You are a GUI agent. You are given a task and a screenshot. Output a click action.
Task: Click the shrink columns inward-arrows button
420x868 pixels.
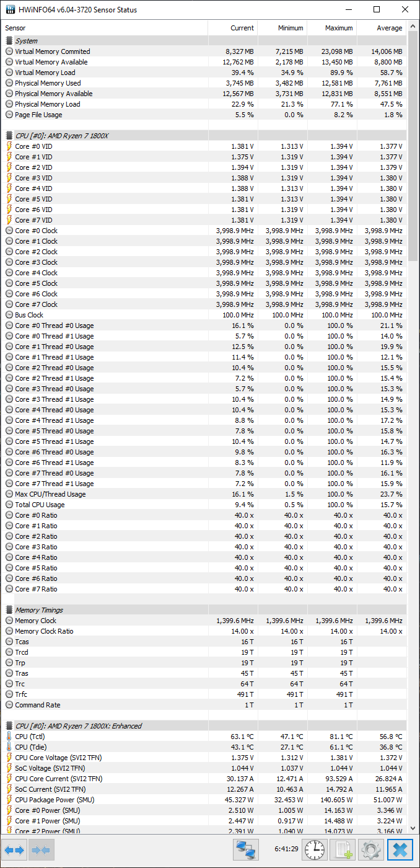(40, 850)
